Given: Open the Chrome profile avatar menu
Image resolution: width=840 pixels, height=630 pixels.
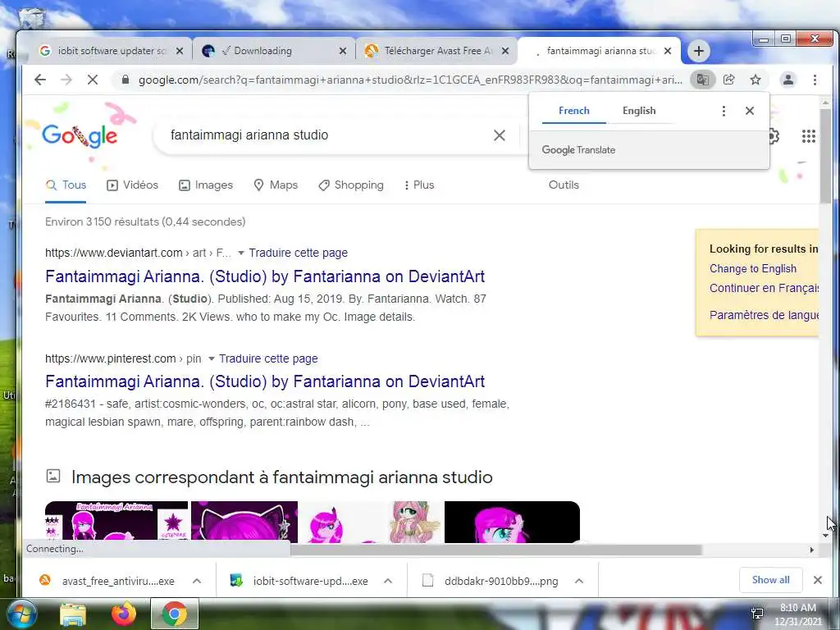Looking at the screenshot, I should pos(788,80).
